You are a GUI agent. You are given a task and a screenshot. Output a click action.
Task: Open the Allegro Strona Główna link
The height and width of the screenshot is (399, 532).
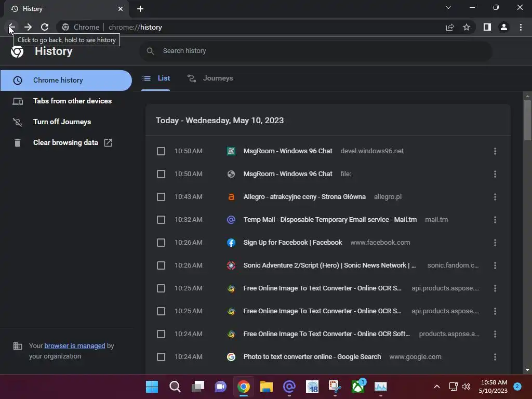coord(304,197)
